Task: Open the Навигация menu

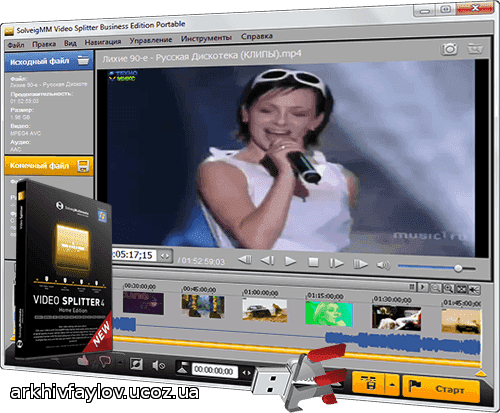Action: click(102, 42)
